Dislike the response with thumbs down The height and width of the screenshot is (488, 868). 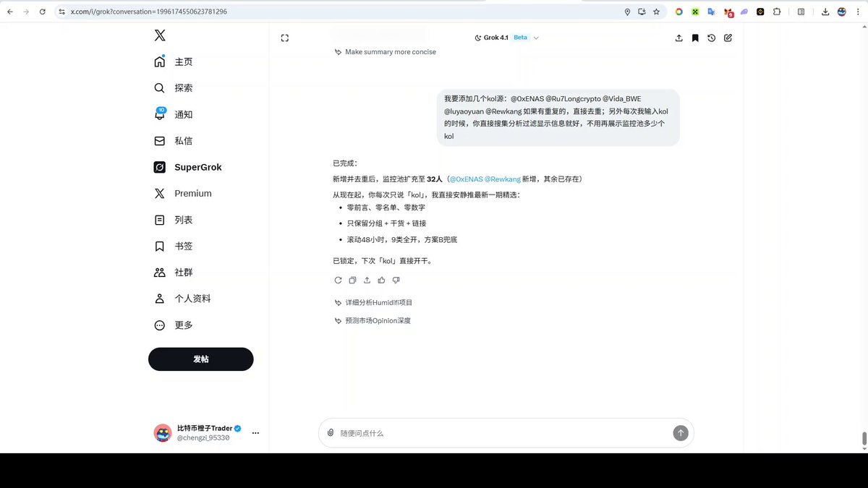coord(396,281)
